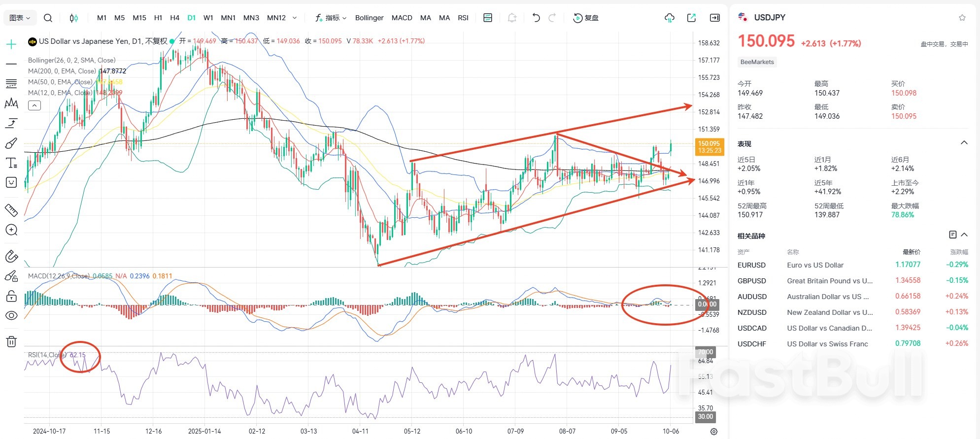The width and height of the screenshot is (980, 439).
Task: Open the 图表 dropdown menu
Action: 20,18
